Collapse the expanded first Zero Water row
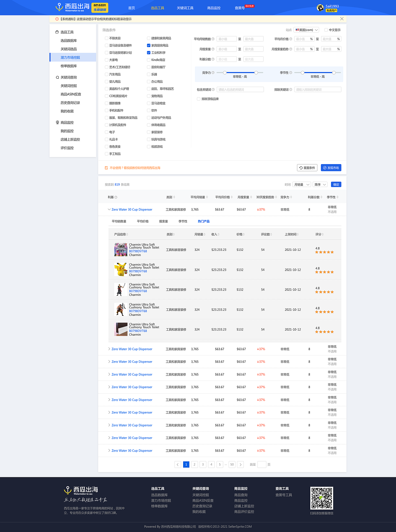Screen dimensions: 396x532 tap(109, 210)
